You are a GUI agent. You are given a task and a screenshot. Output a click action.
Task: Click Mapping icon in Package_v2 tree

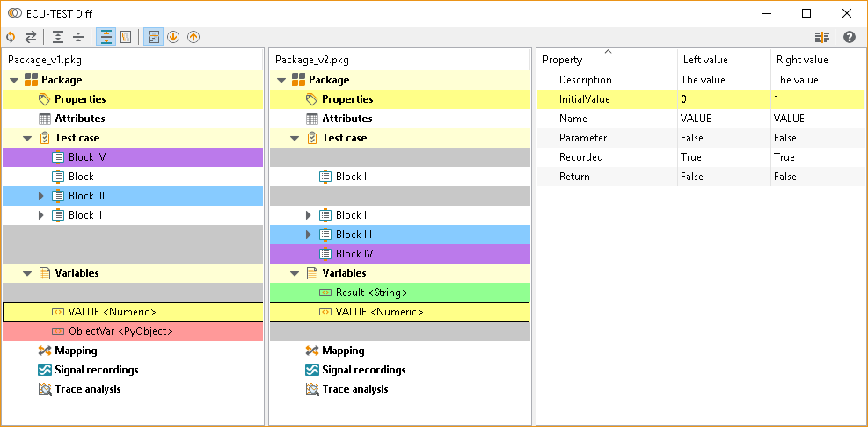(x=312, y=350)
